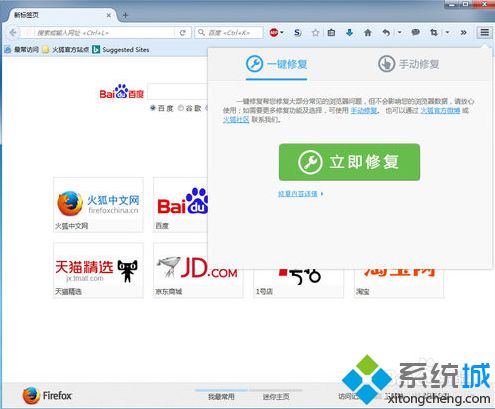Click the blue S extension icon
Viewport: 495px width, 409px height.
[297, 33]
